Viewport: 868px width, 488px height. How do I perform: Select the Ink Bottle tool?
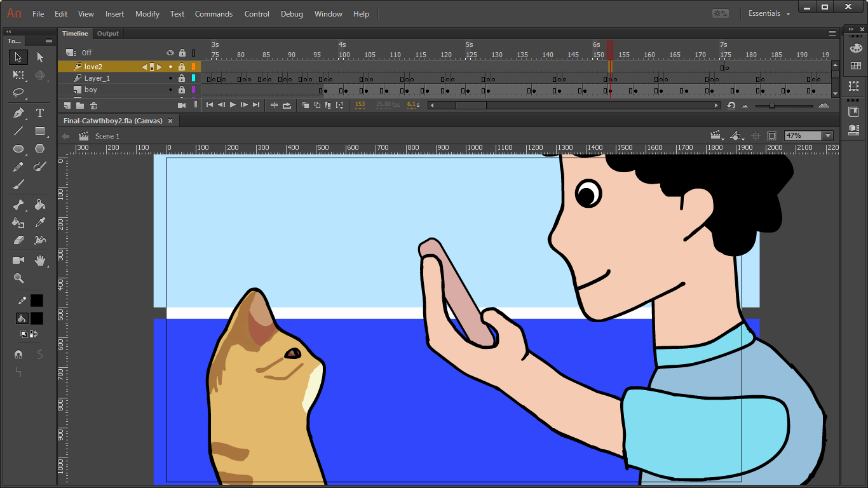18,222
